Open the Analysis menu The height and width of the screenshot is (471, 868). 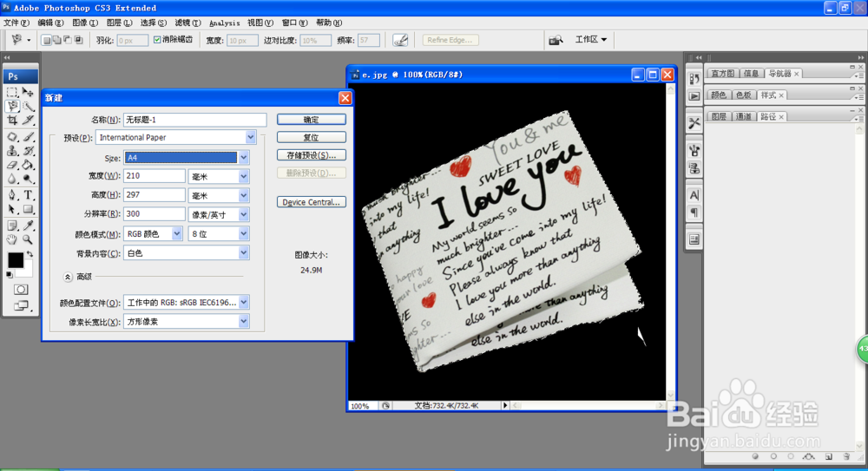[x=225, y=23]
